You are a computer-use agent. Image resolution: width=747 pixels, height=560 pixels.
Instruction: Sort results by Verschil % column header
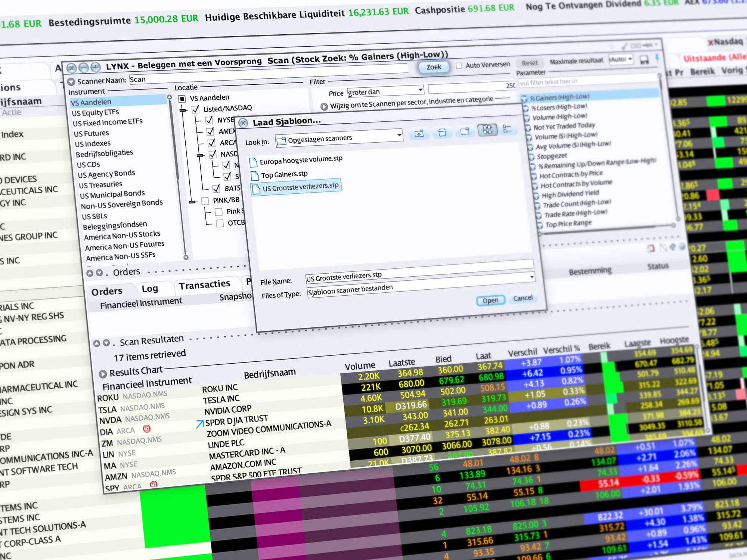coord(561,350)
